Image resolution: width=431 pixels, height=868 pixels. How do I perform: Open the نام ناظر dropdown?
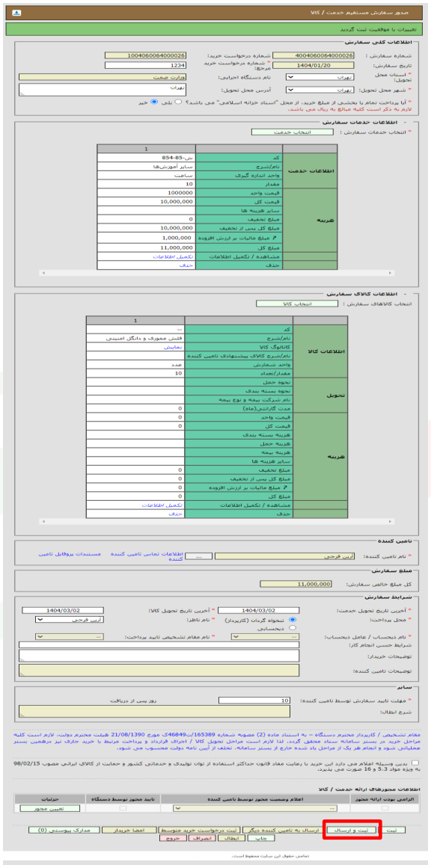pyautogui.click(x=70, y=620)
